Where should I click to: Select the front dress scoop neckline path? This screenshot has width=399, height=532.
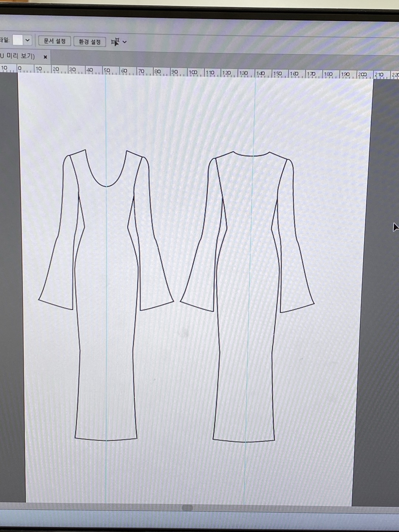point(106,186)
